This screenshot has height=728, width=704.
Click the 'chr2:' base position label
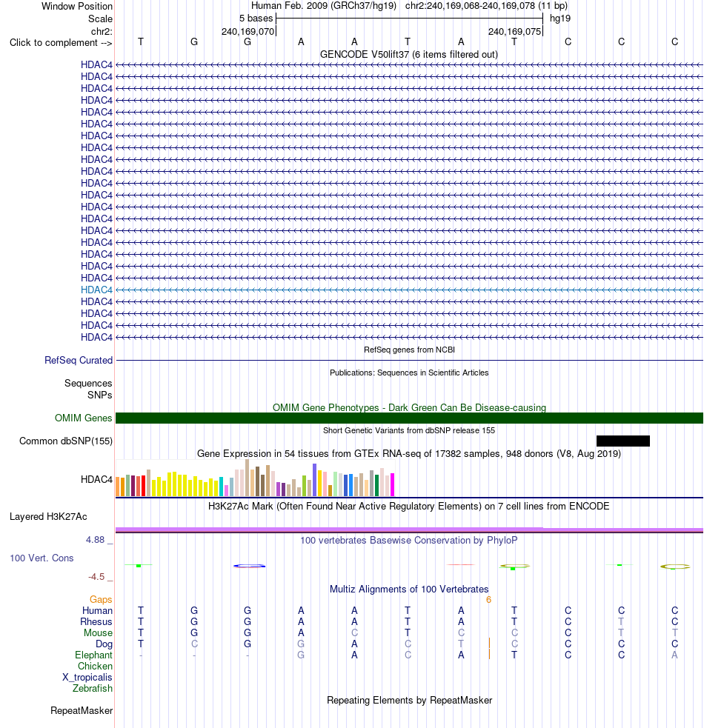coord(102,32)
